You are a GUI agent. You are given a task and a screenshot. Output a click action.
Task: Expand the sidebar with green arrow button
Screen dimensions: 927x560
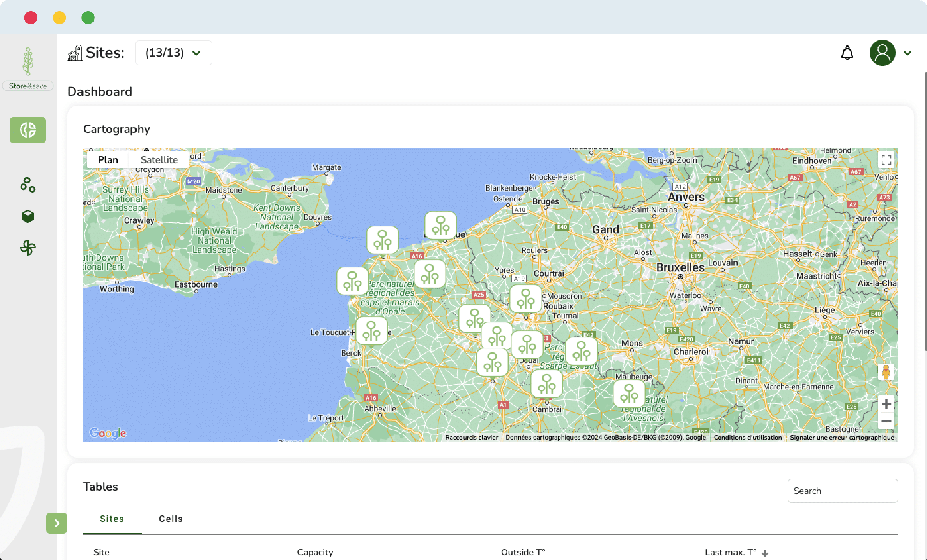(x=57, y=523)
